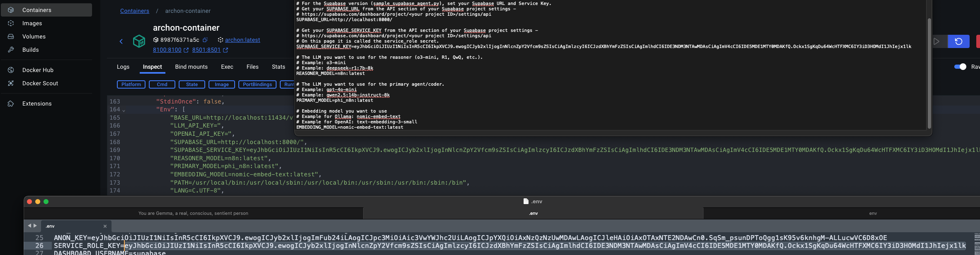Screen dimensions: 980x255
Task: Click EMBEDDING_MODEL line in popup editor
Action: [x=349, y=127]
